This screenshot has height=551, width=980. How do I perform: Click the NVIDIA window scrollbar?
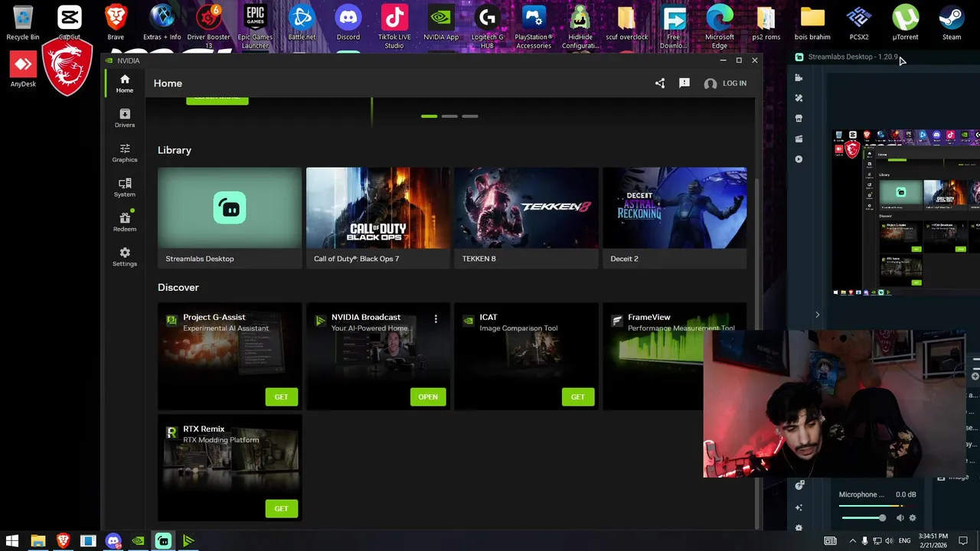click(758, 352)
